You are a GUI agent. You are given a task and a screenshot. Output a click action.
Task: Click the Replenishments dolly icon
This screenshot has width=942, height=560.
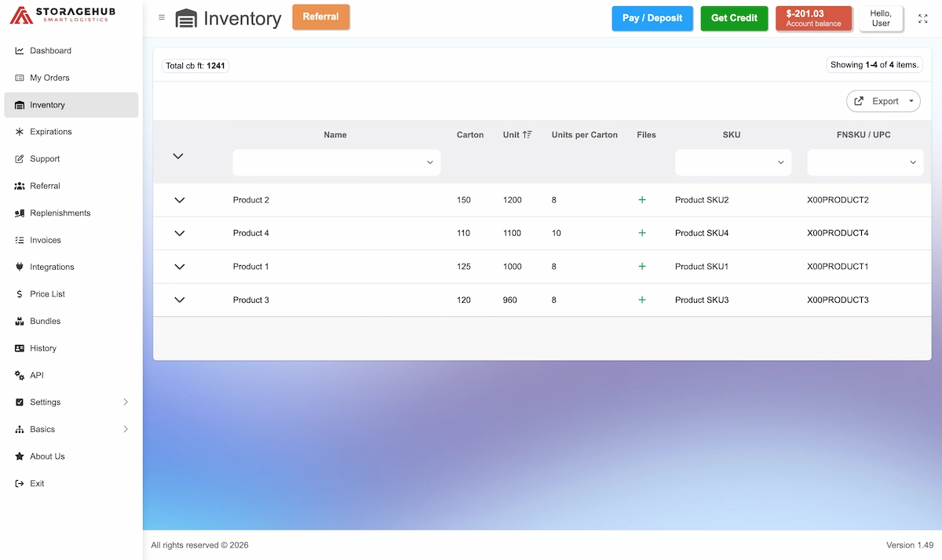point(20,213)
